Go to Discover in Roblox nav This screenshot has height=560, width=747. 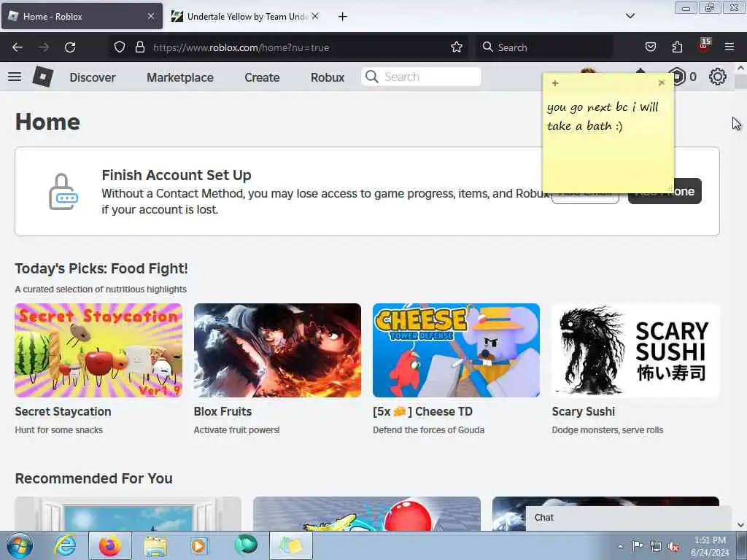[x=93, y=77]
